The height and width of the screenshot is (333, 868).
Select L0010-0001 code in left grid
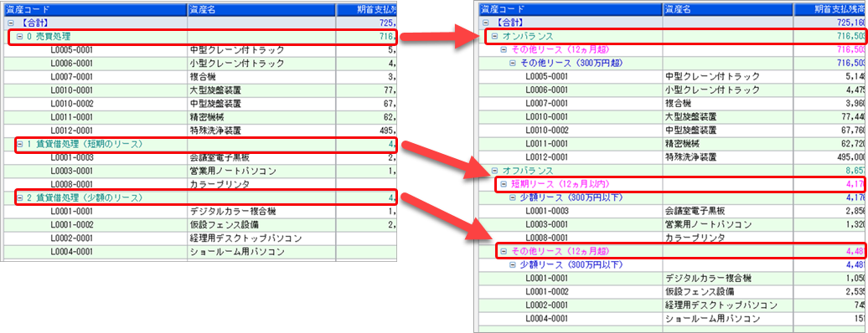71,90
